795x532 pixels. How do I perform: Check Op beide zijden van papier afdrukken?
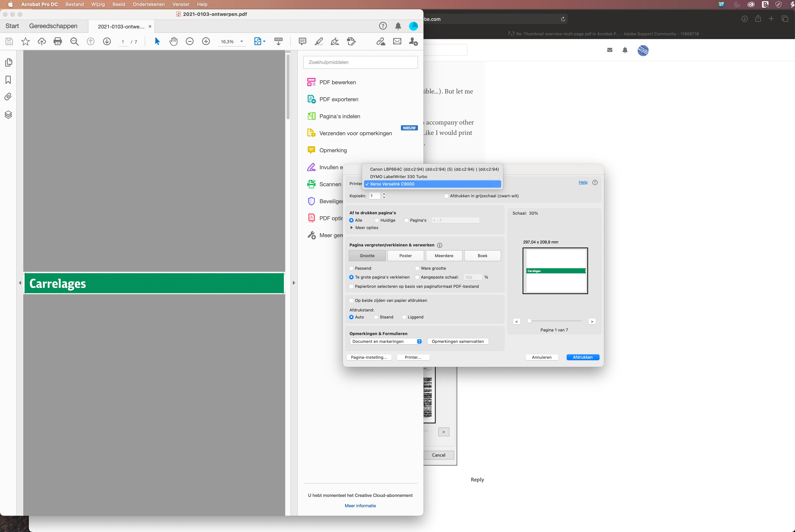[352, 301]
